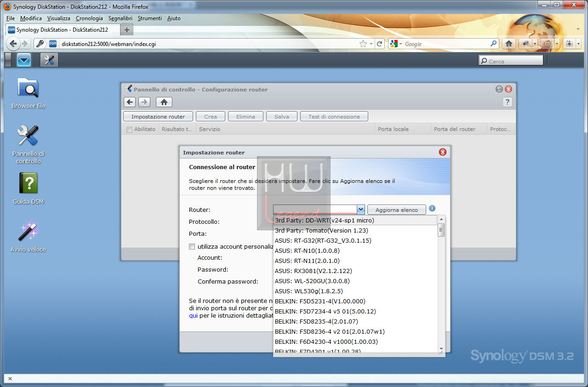The width and height of the screenshot is (588, 387).
Task: Open the Cronologia menu
Action: point(89,18)
